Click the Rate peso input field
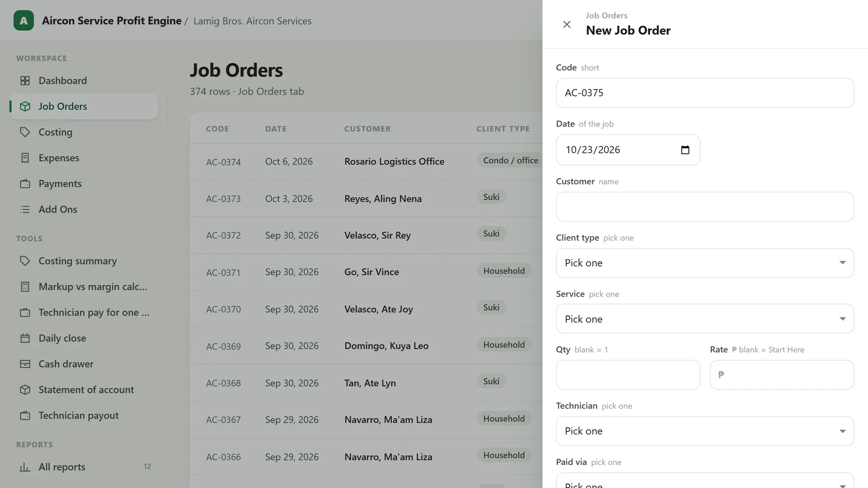This screenshot has width=868, height=488. coord(782,375)
